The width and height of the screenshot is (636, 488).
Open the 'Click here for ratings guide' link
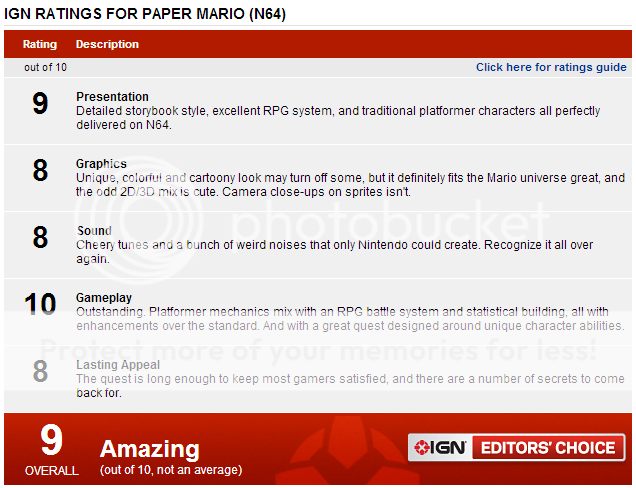pyautogui.click(x=551, y=67)
